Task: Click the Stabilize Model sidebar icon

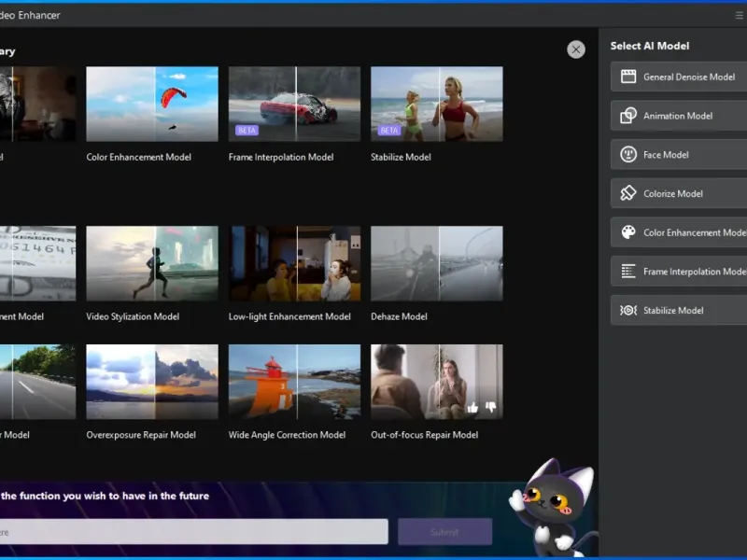Action: (x=627, y=311)
